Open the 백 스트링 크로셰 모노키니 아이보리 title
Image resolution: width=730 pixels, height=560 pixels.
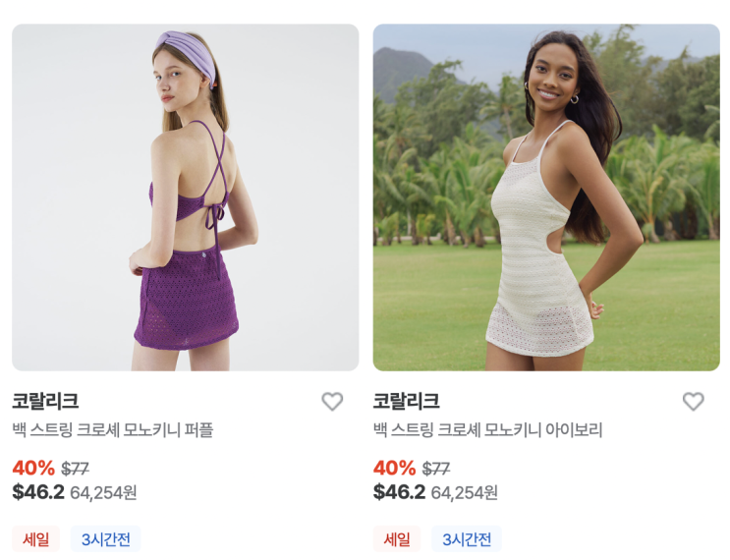488,429
